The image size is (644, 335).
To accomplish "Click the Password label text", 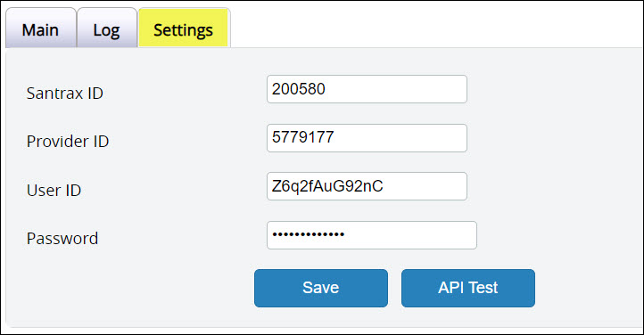I will (62, 239).
